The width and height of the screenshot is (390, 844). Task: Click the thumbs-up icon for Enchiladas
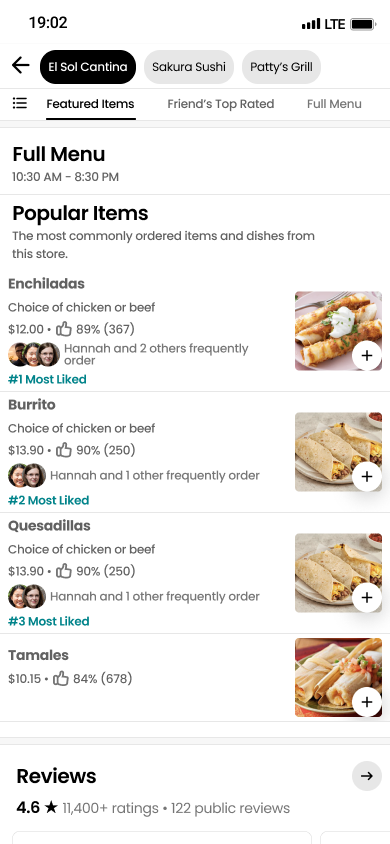click(64, 328)
